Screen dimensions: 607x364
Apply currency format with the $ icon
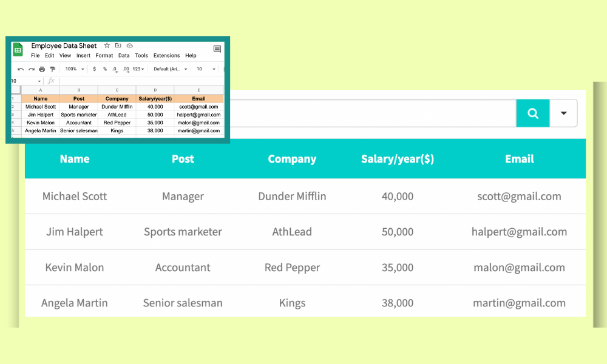pos(95,69)
